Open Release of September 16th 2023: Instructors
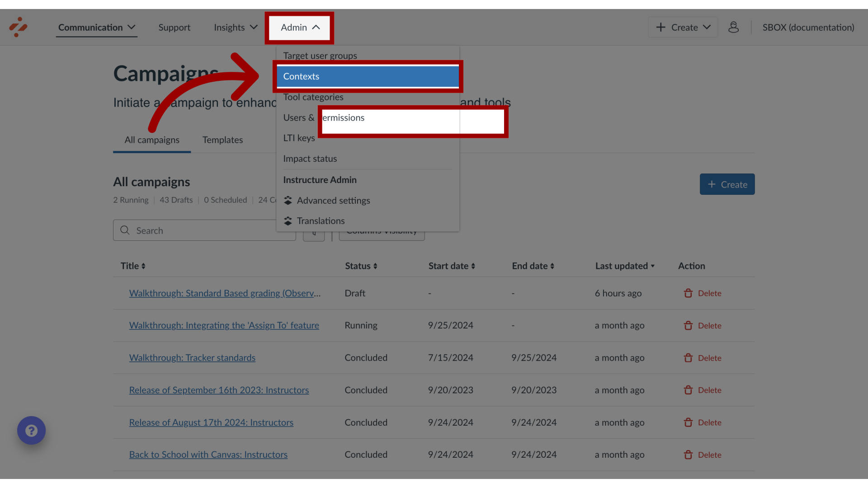The image size is (868, 488). point(219,390)
